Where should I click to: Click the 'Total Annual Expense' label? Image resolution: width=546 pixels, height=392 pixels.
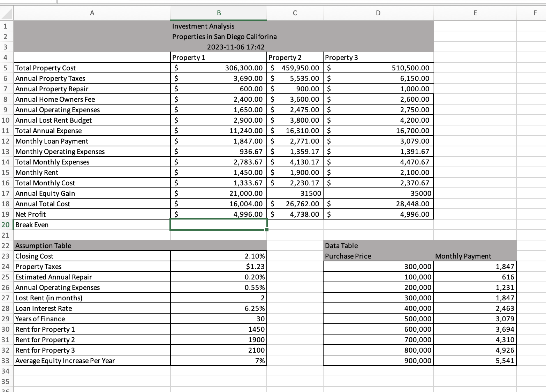pos(48,131)
